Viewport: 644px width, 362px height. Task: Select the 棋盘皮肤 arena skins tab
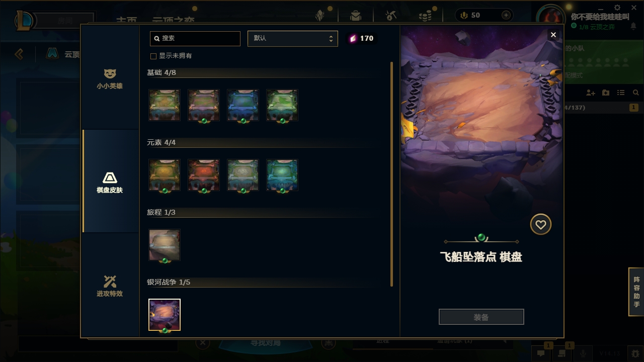110,183
